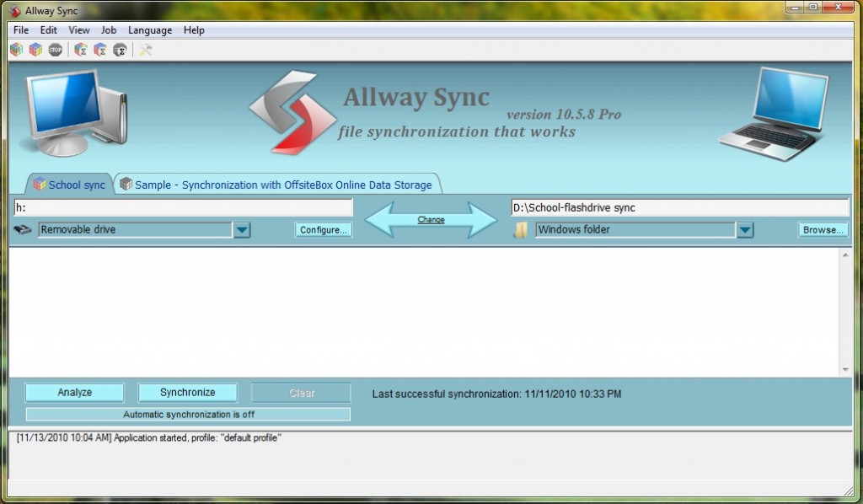
Task: Click the Stop All sigma toolbar icon
Action: pyautogui.click(x=120, y=50)
